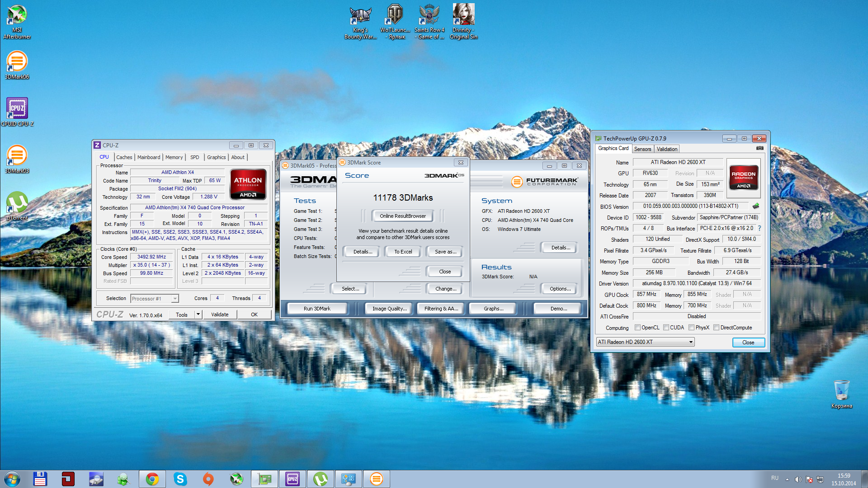Viewport: 868px width, 488px height.
Task: Open the About tab in CPU-Z
Action: [238, 157]
